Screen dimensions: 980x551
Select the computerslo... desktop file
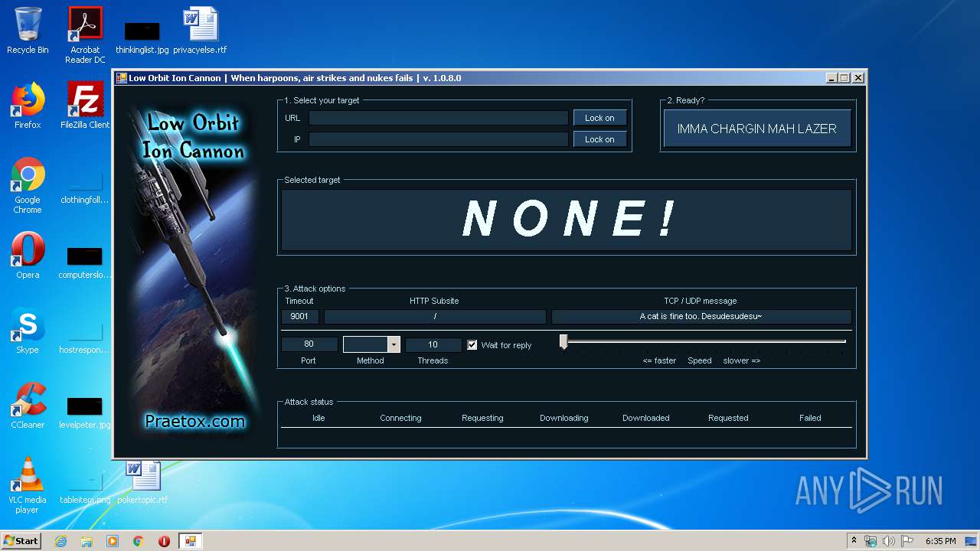point(85,262)
